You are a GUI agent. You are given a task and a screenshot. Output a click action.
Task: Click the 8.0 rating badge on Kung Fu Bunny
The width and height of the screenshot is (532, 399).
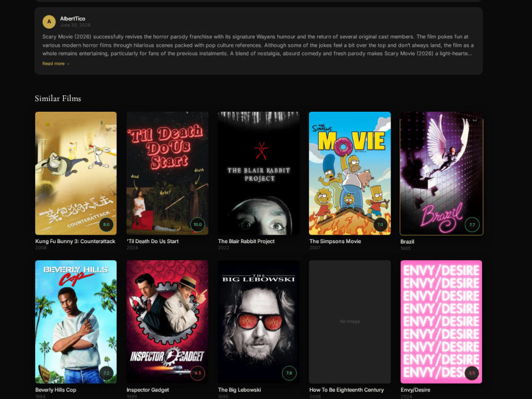click(106, 225)
